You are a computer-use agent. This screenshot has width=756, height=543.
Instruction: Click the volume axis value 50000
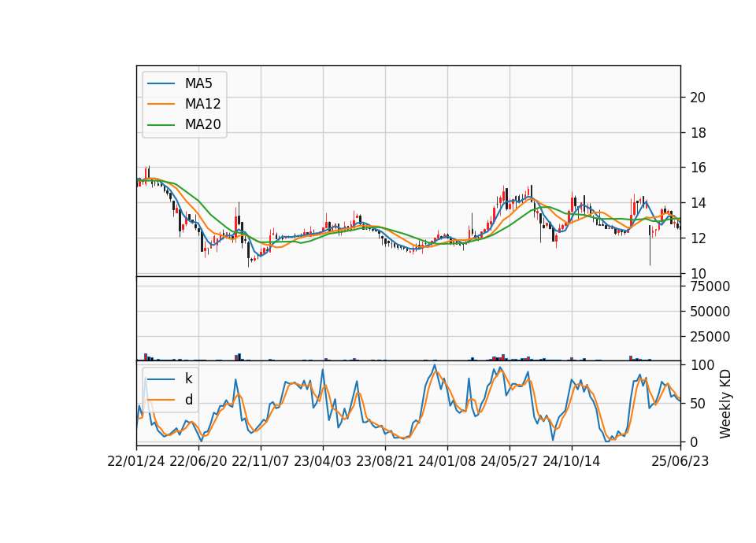coord(710,312)
